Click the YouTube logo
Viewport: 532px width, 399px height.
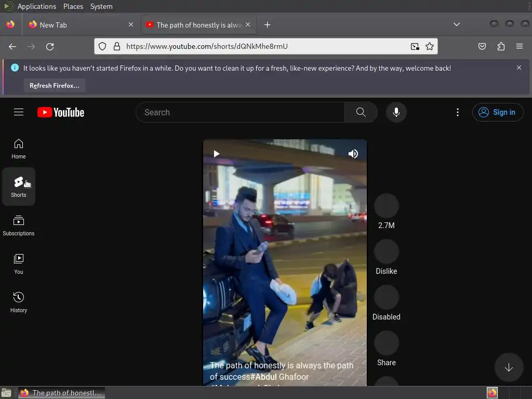tap(61, 112)
